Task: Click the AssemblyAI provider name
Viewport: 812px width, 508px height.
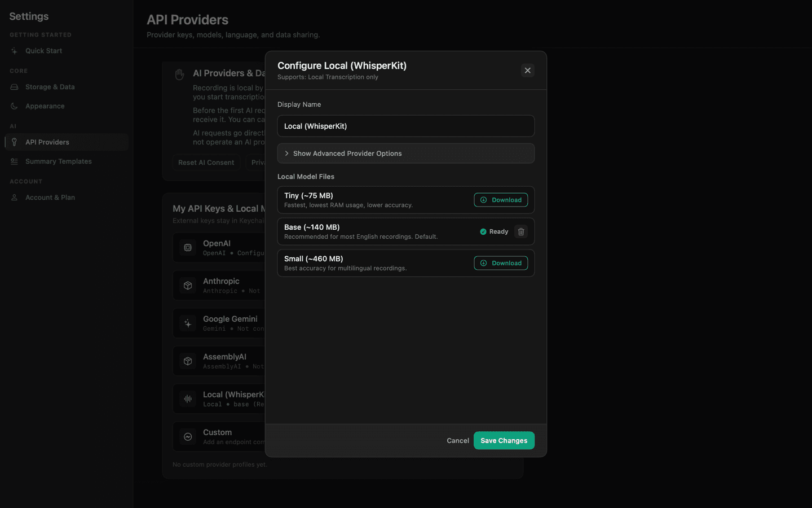Action: (224, 357)
